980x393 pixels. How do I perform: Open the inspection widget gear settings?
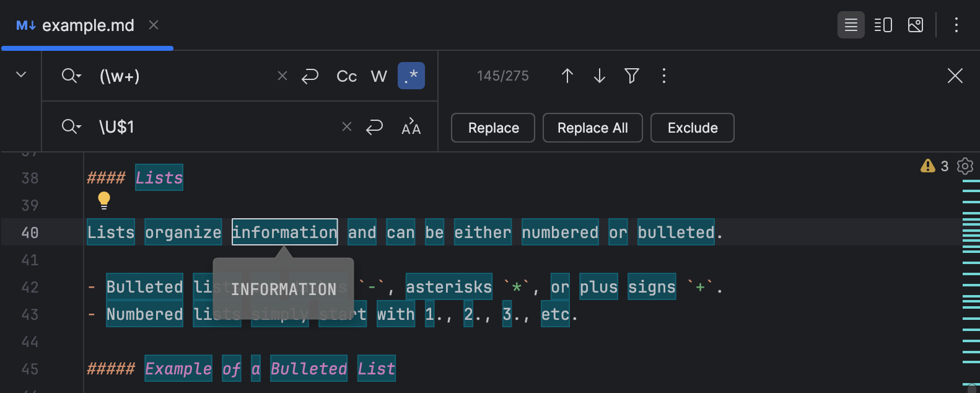[x=965, y=166]
